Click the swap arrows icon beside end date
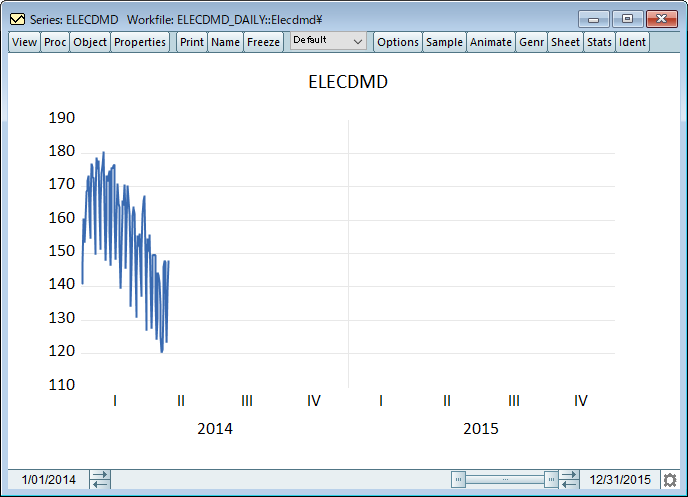 (x=569, y=479)
